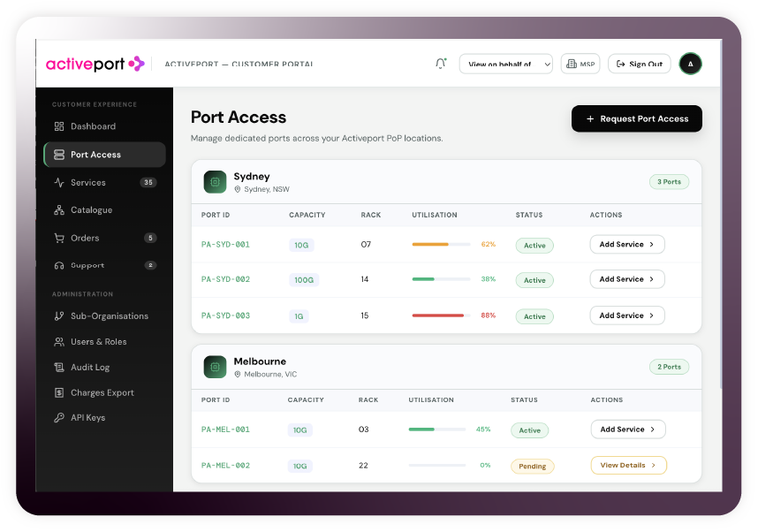The width and height of the screenshot is (758, 532).
Task: Add Service to PA-SYD-003
Action: (x=627, y=315)
